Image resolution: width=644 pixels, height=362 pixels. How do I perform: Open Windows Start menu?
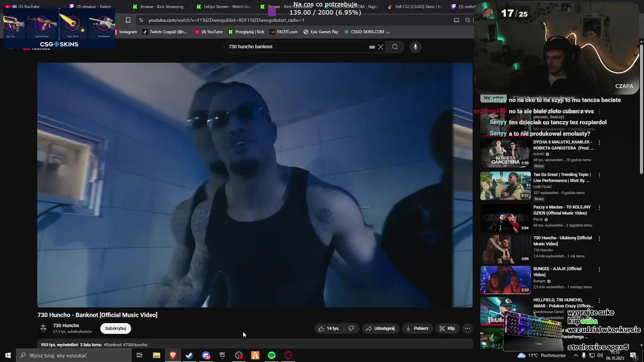point(8,355)
